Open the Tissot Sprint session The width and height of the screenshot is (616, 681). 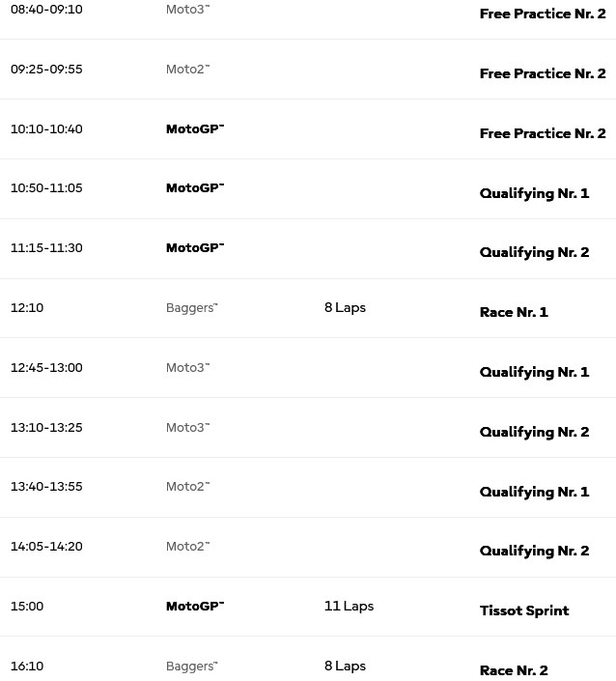pos(524,611)
